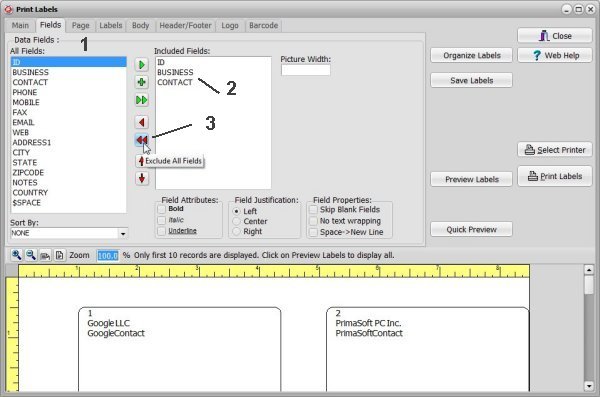The width and height of the screenshot is (600, 397).
Task: Click the Preview Labels button
Action: 471,179
